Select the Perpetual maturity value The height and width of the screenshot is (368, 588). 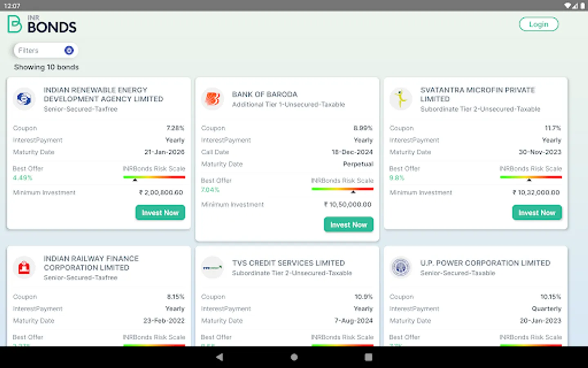[x=358, y=164]
